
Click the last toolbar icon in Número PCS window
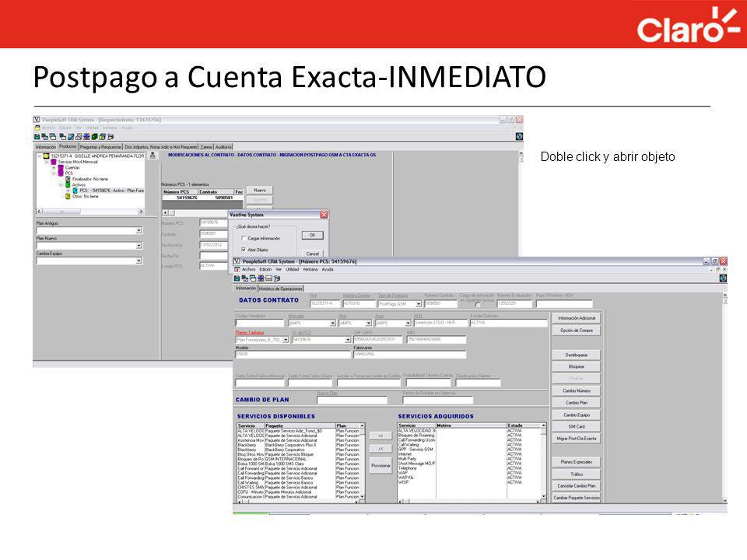[277, 278]
